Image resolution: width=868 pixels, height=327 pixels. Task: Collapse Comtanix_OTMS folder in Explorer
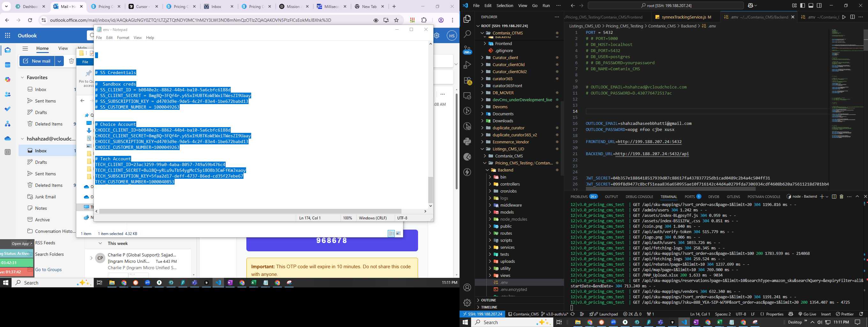click(482, 33)
